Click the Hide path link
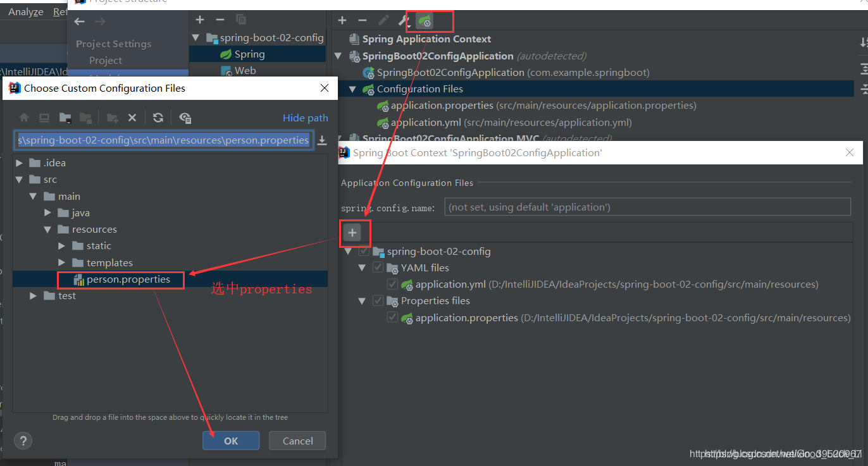This screenshot has width=868, height=466. pyautogui.click(x=306, y=118)
